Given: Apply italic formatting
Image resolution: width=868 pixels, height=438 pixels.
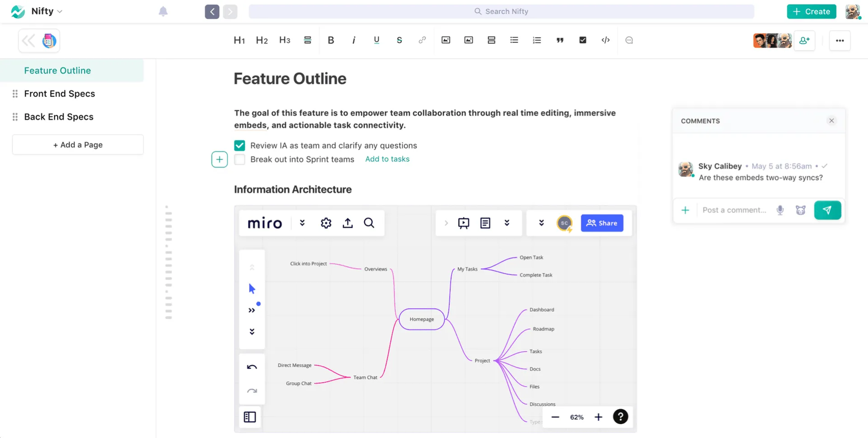Looking at the screenshot, I should tap(354, 40).
